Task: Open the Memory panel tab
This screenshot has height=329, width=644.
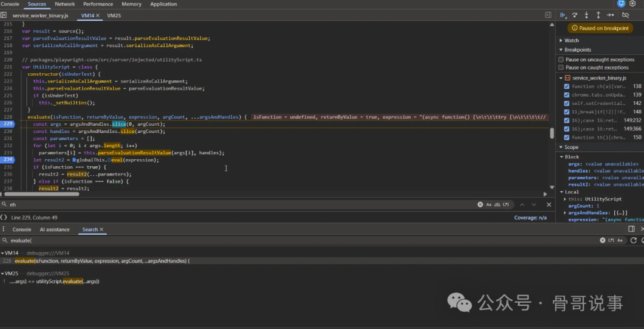Action: coord(131,4)
